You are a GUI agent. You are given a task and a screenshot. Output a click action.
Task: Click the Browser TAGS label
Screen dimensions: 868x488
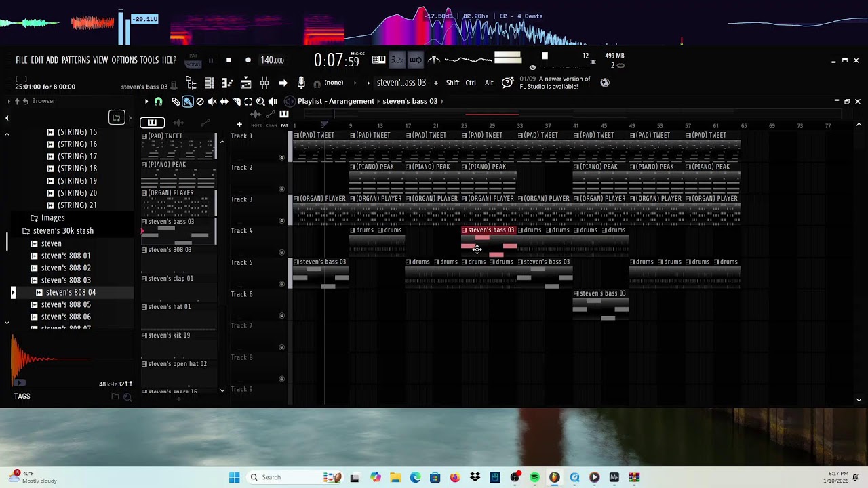(x=22, y=396)
